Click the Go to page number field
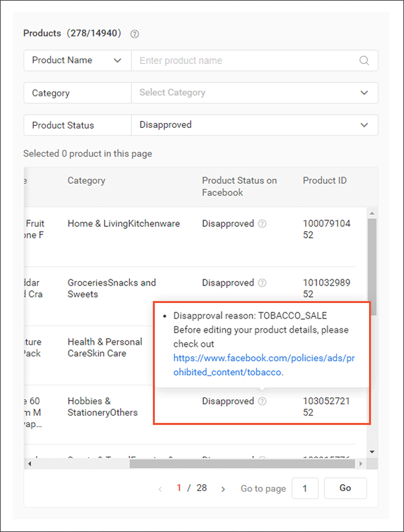Image resolution: width=404 pixels, height=532 pixels. pyautogui.click(x=305, y=488)
